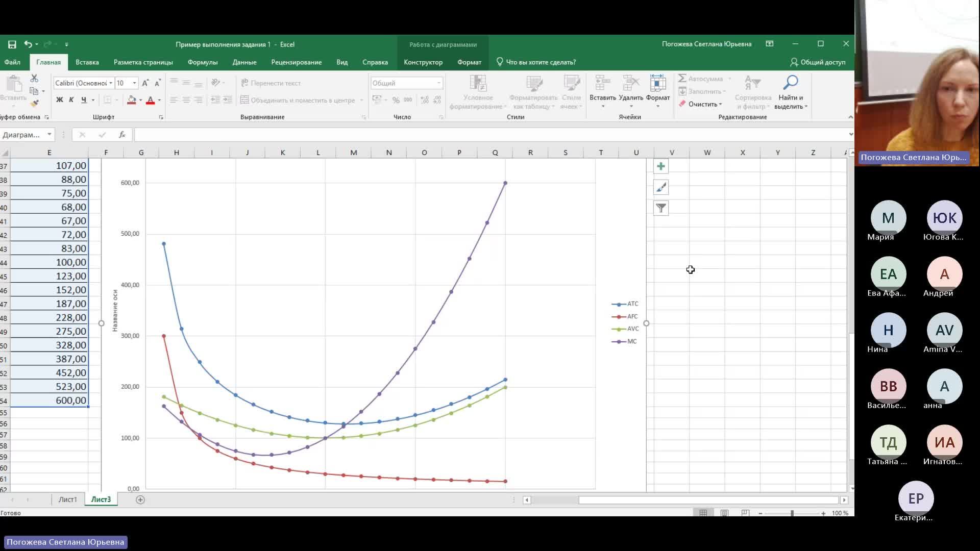The image size is (980, 551).
Task: Click the Cut scissors icon
Action: pos(34,79)
